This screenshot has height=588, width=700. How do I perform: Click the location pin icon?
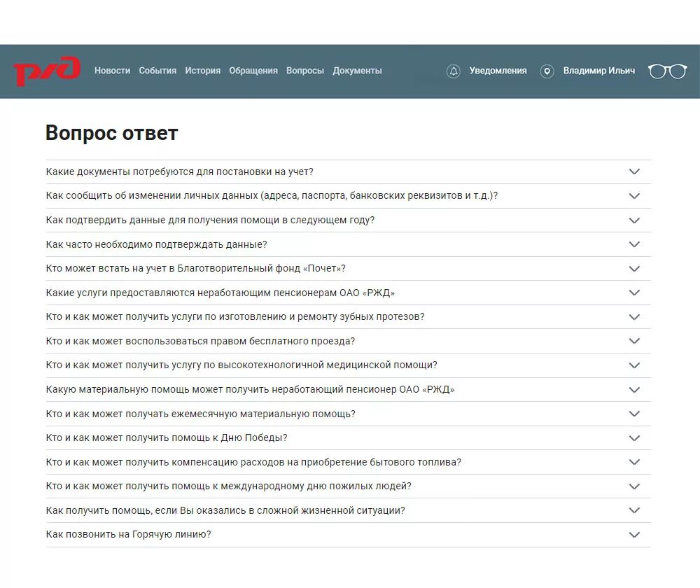[x=547, y=71]
